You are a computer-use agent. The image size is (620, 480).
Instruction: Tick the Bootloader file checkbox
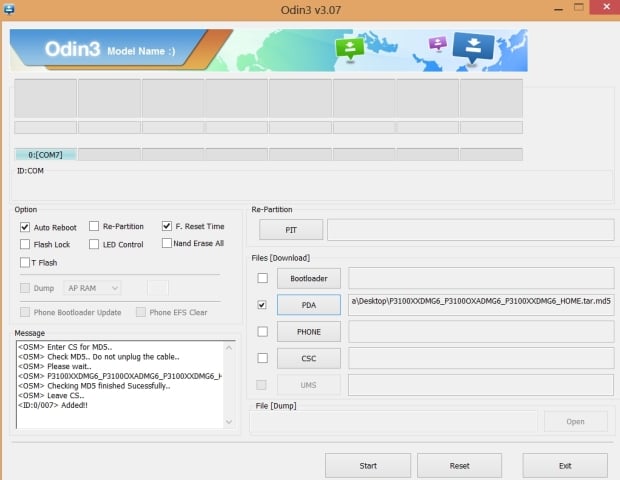point(263,278)
